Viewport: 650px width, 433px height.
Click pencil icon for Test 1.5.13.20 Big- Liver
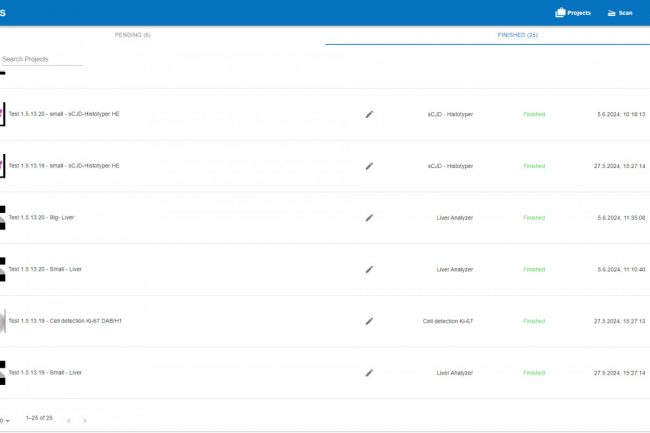click(x=369, y=218)
